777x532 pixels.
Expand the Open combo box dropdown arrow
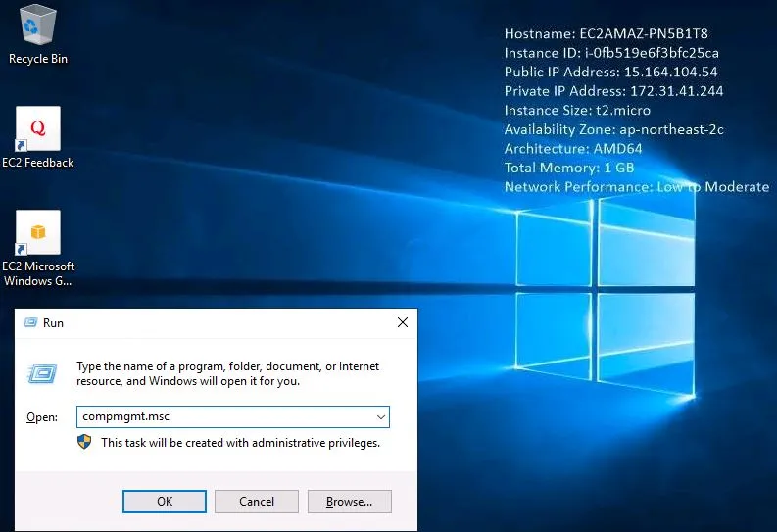380,417
